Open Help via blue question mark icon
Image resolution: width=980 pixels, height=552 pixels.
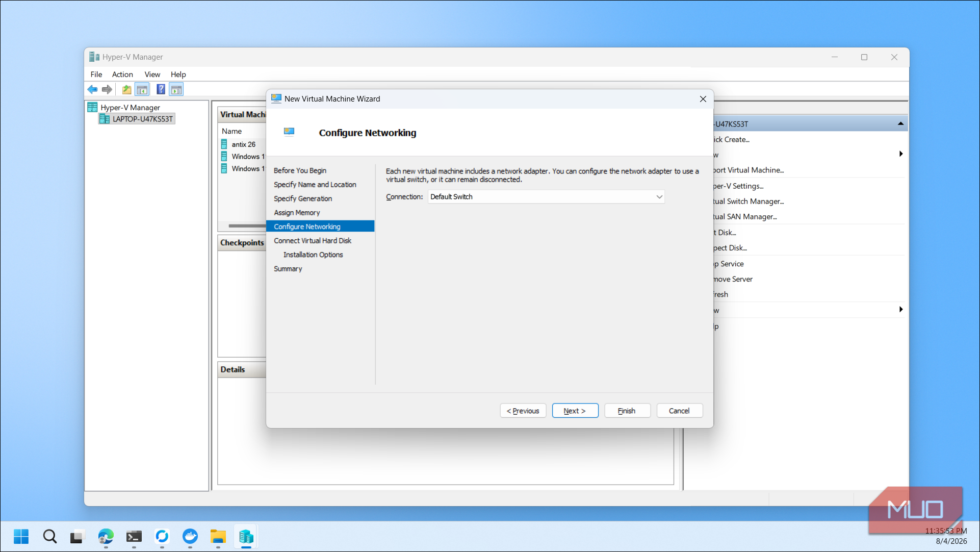coord(161,90)
